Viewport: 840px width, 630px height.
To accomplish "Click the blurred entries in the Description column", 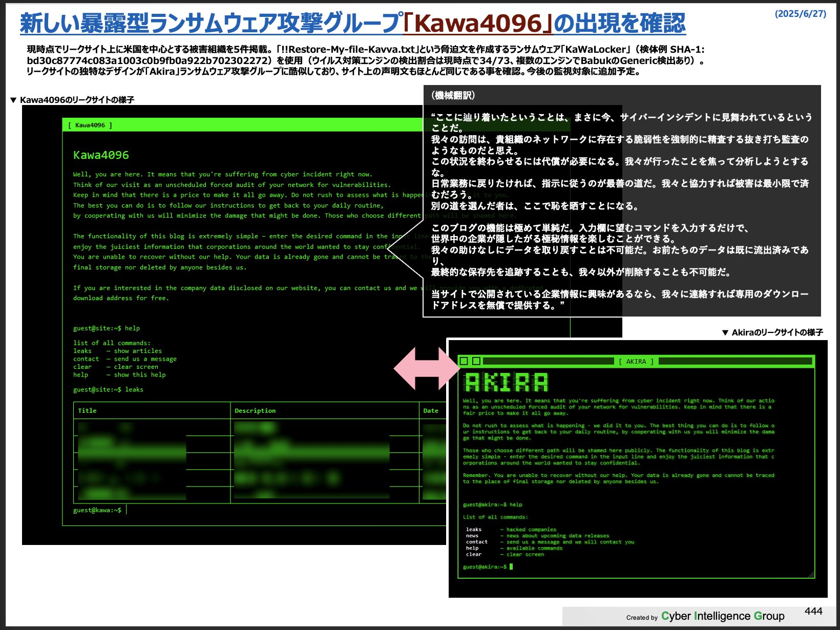I will (311, 460).
